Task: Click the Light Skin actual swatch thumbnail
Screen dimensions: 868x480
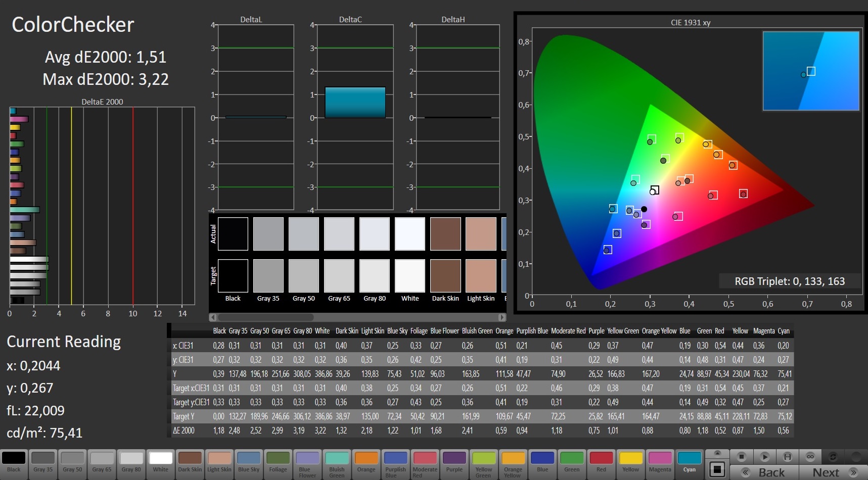Action: pyautogui.click(x=481, y=234)
